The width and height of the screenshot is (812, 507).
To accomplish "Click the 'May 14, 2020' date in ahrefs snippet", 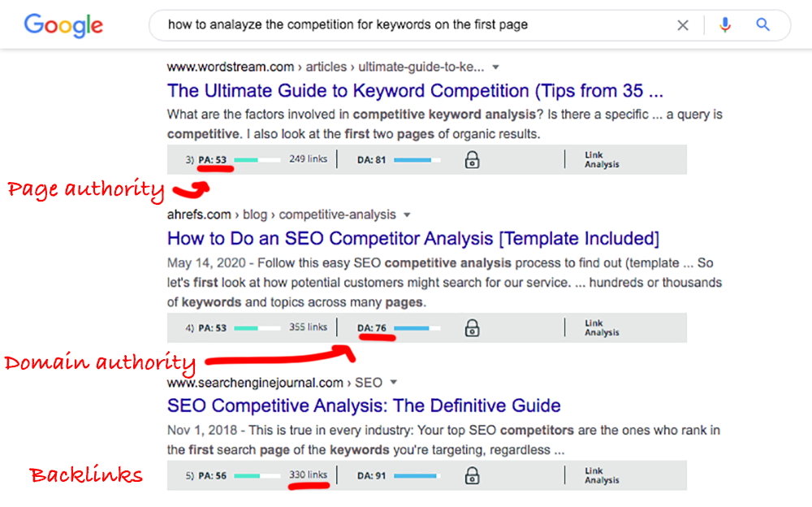I will click(x=206, y=263).
